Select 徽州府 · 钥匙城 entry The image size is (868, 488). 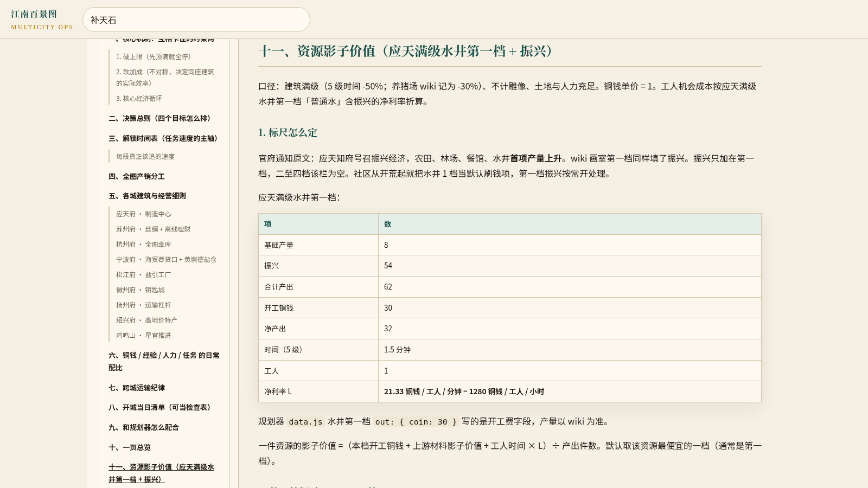tap(141, 290)
